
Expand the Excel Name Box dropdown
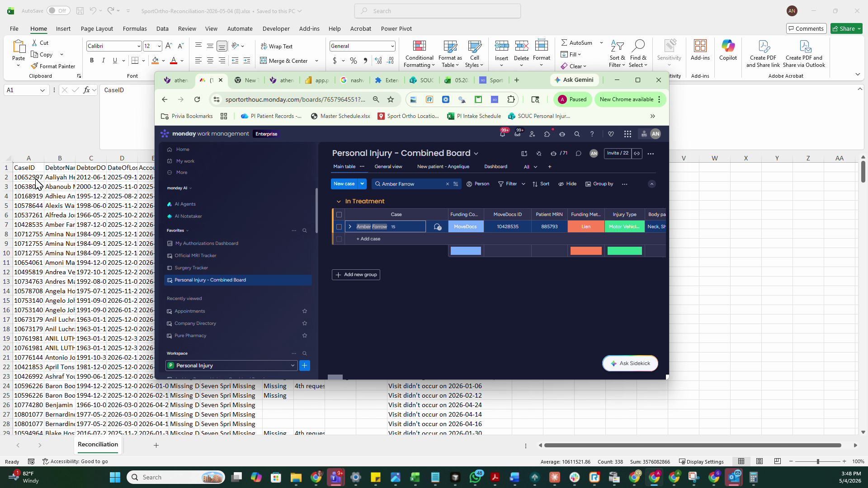42,90
